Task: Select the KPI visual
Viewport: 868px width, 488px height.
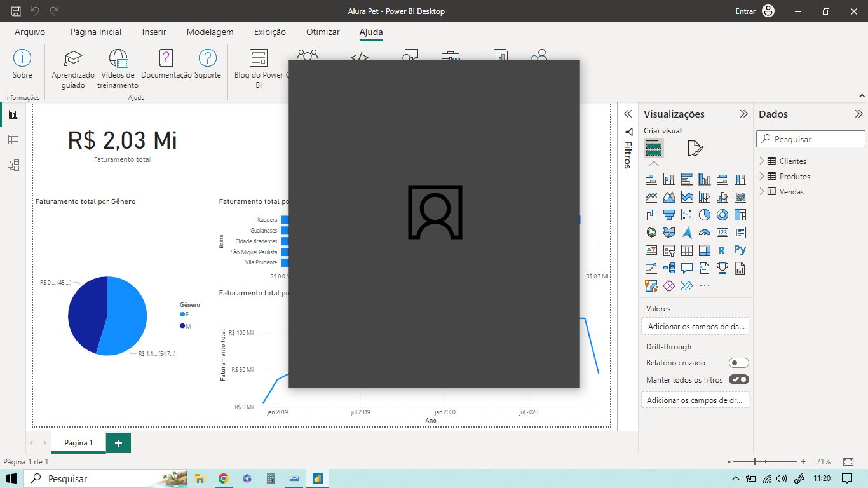Action: (651, 250)
